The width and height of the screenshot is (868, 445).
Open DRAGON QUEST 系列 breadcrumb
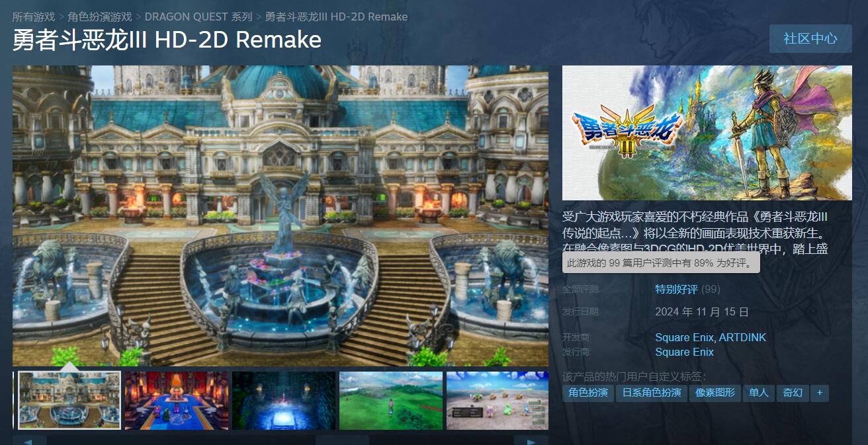coord(198,17)
